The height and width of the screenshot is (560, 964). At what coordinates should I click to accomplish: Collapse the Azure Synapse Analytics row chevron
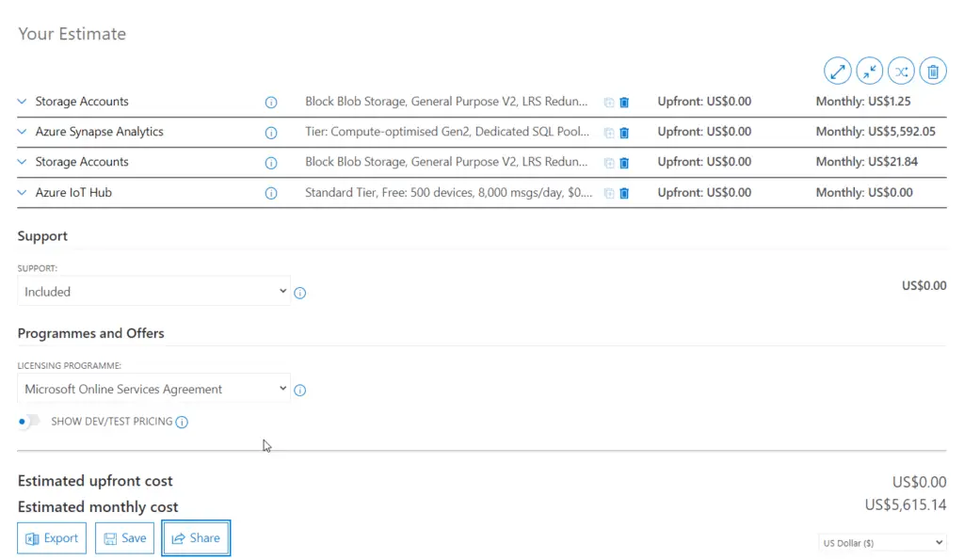click(22, 132)
